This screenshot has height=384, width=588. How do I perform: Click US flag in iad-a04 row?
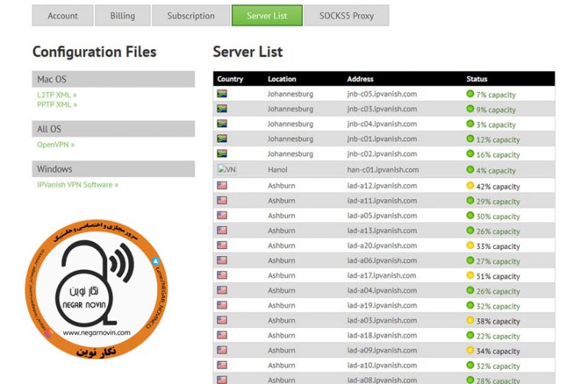(x=222, y=290)
